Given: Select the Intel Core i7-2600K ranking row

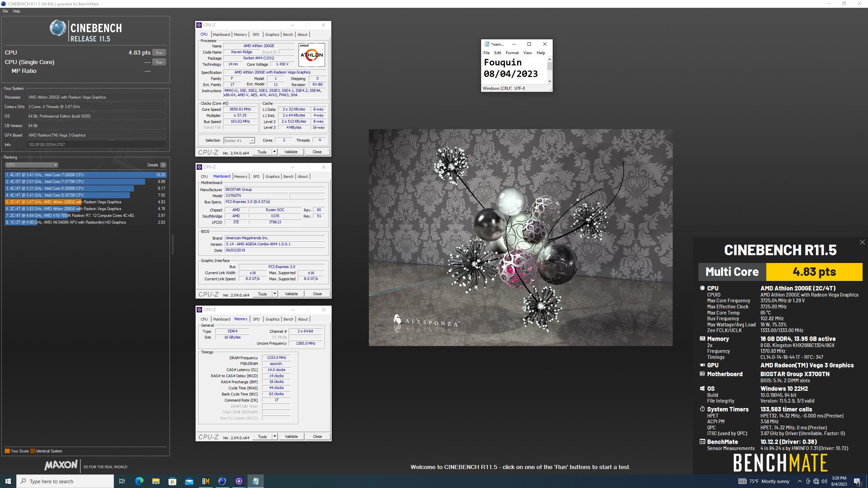Looking at the screenshot, I should [86, 175].
